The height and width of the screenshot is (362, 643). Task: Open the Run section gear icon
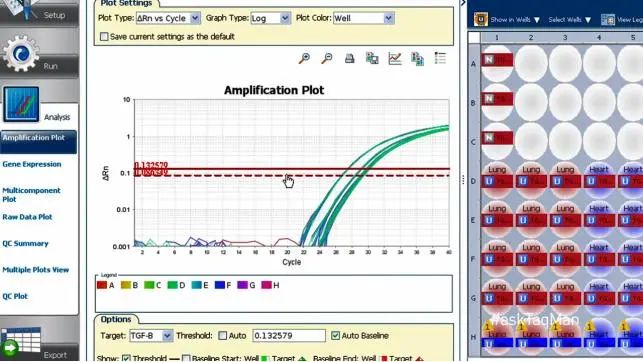pos(21,53)
